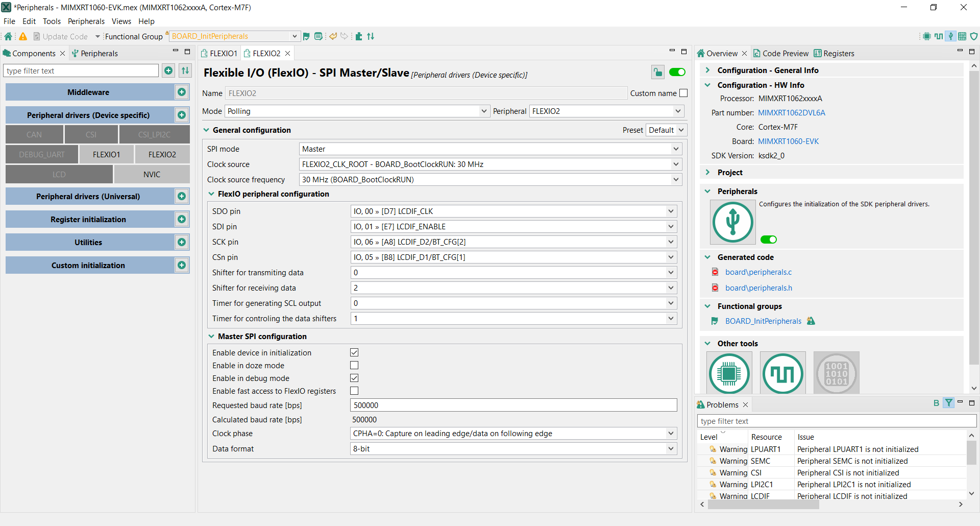980x526 pixels.
Task: Add a Middleware component with the plus icon
Action: (x=182, y=92)
